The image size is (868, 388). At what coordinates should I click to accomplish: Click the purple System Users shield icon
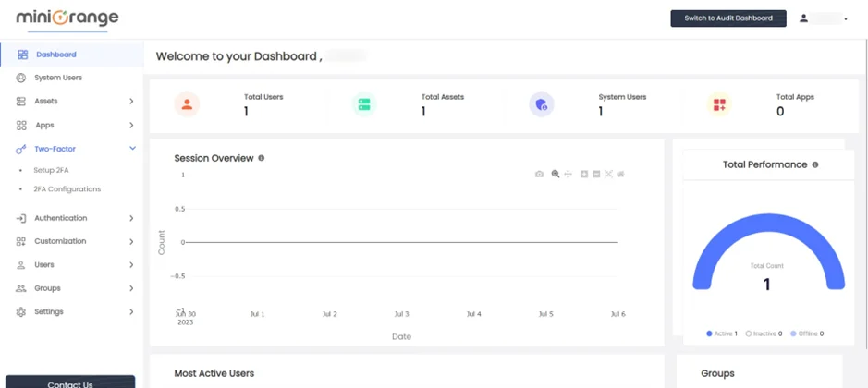pyautogui.click(x=542, y=104)
